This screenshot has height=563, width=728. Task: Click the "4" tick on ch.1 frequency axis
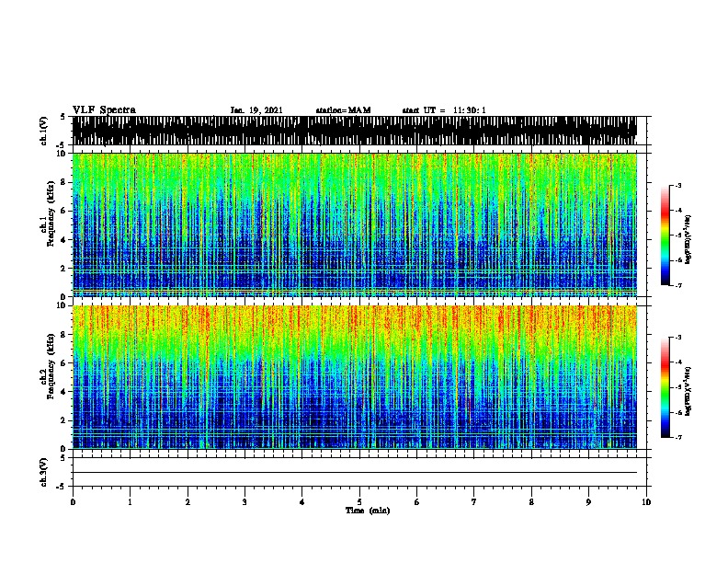click(63, 240)
